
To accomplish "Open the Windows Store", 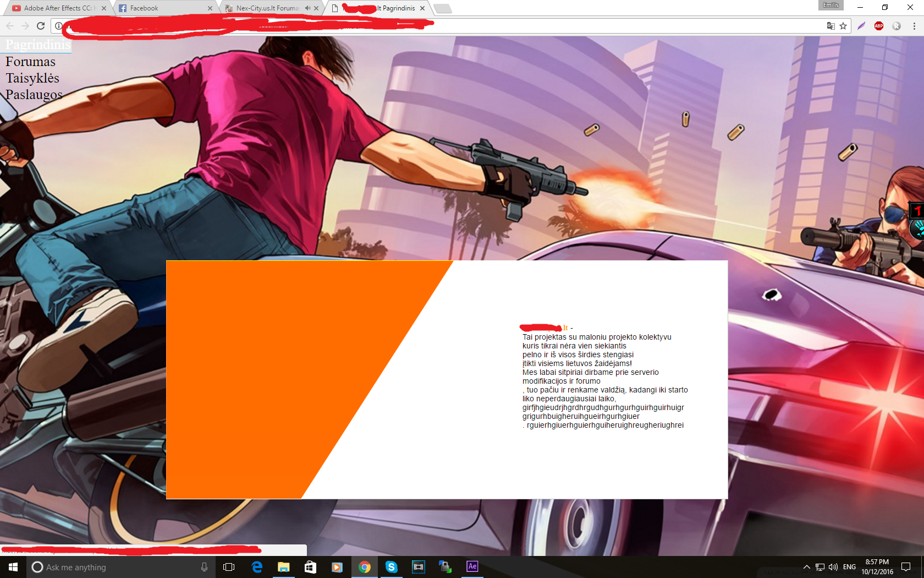I will 311,567.
